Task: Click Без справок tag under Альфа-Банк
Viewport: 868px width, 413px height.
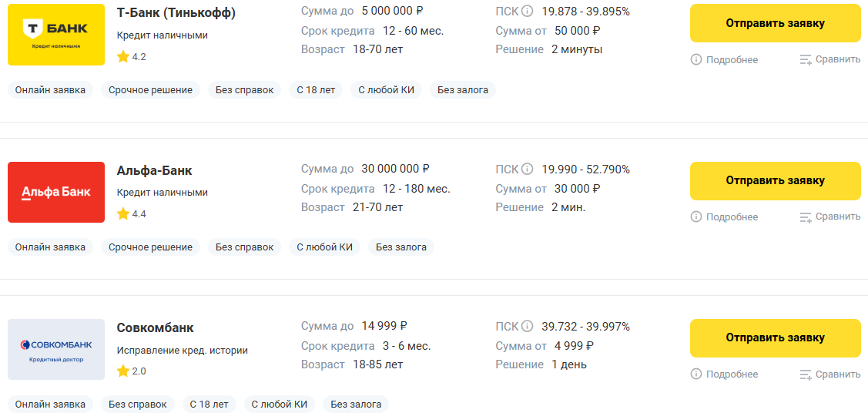Action: click(245, 247)
